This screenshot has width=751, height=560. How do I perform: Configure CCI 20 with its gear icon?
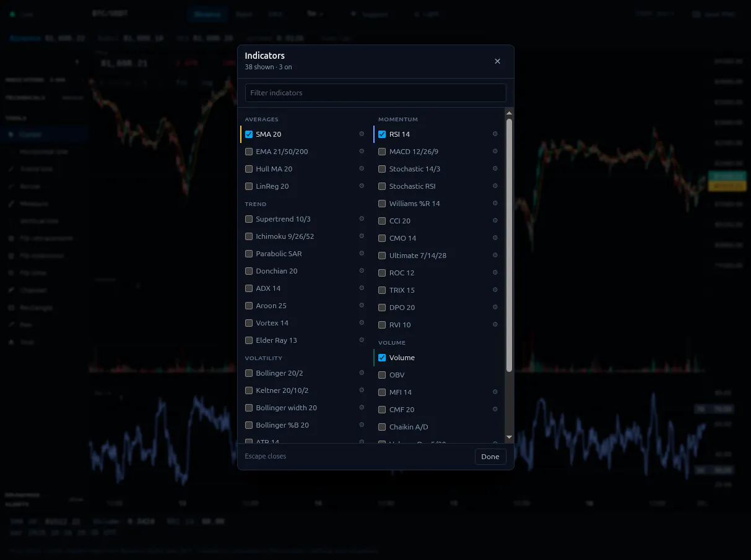495,220
